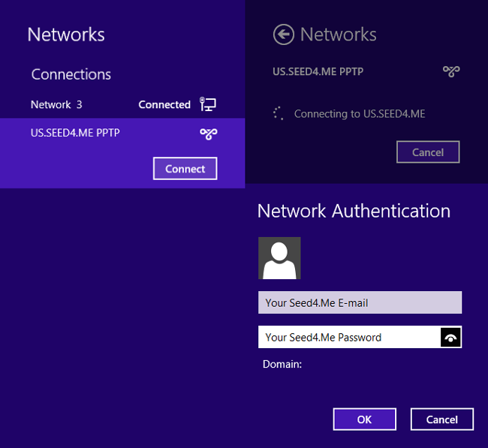Viewport: 488px width, 448px height.
Task: Click VPN icon in US.SEED4.ME PPTP list entry
Action: pos(209,134)
